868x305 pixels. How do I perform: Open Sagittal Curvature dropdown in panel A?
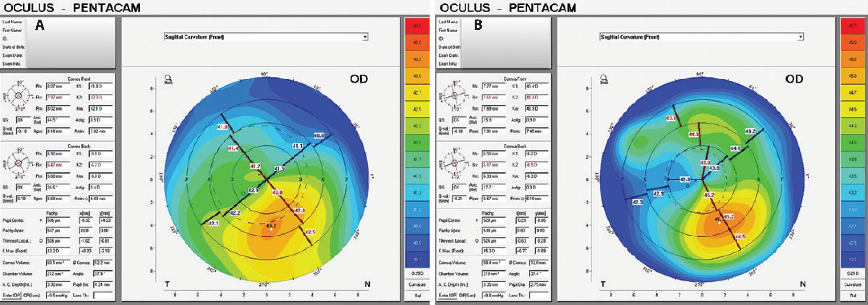click(365, 37)
